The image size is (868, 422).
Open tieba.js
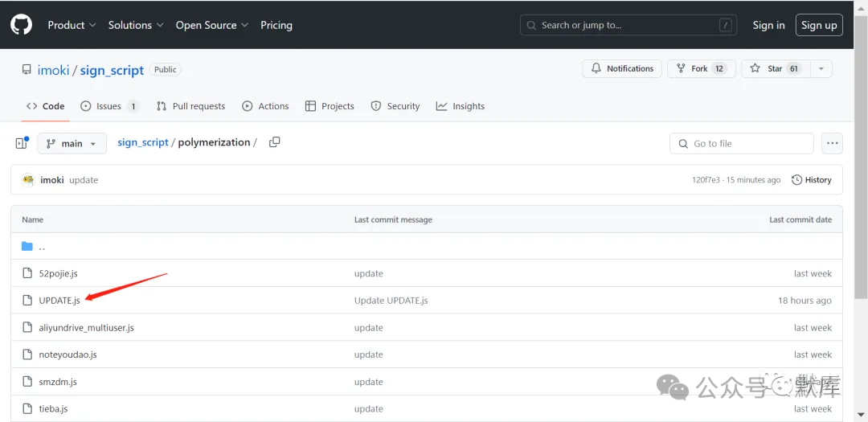(53, 408)
